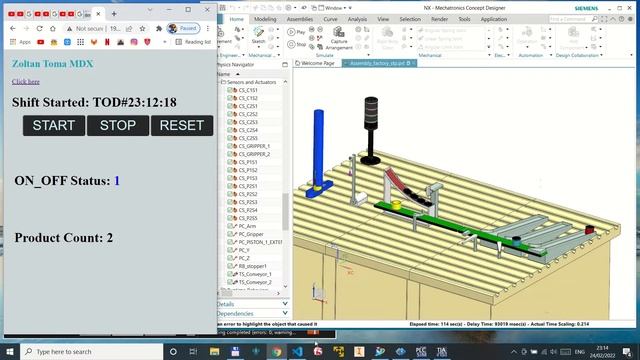
Task: Switch to the Analysis ribbon tab
Action: pos(357,19)
